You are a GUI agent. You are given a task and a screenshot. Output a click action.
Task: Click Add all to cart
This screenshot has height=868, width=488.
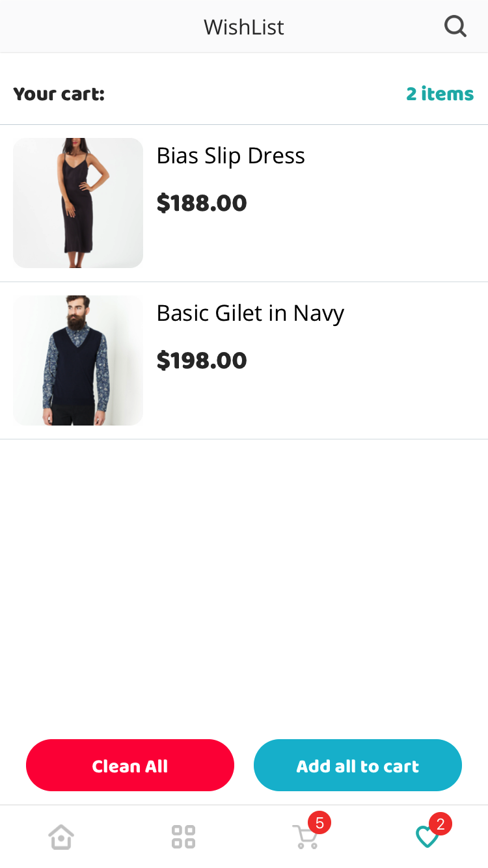click(x=357, y=765)
